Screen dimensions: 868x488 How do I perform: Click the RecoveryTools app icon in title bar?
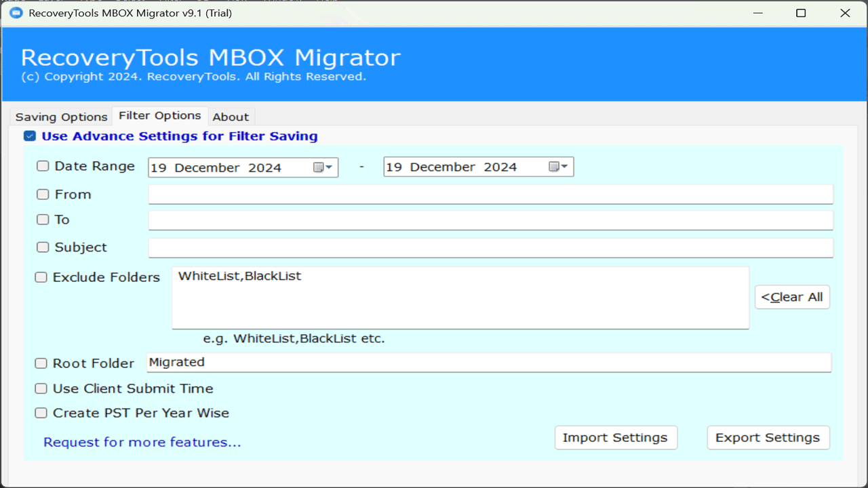pyautogui.click(x=15, y=13)
